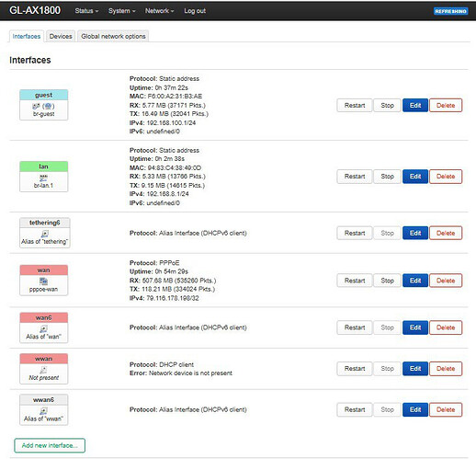This screenshot has width=476, height=459.
Task: Delete the wwan6 interface
Action: (x=446, y=409)
